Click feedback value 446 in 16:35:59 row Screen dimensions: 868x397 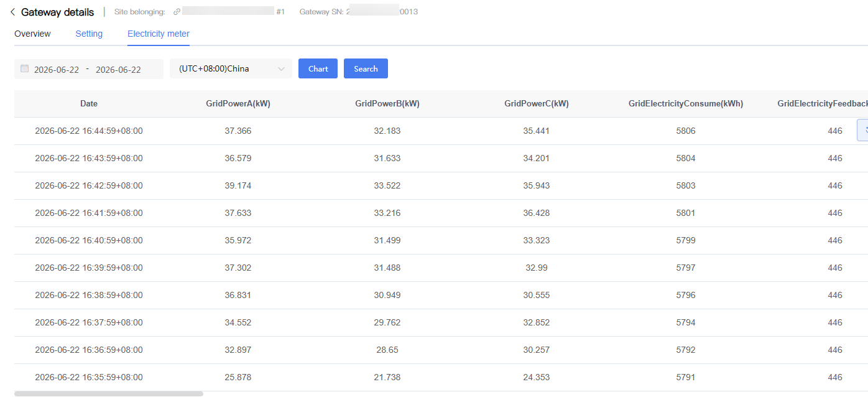tap(835, 378)
